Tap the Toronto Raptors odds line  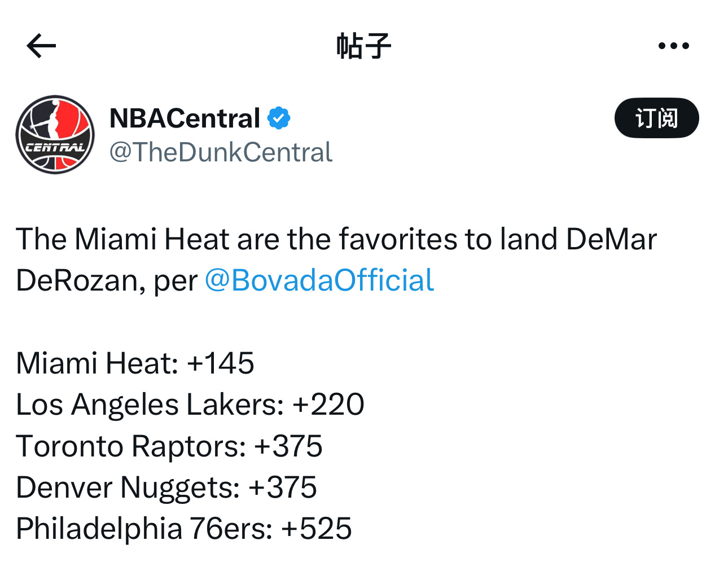169,446
